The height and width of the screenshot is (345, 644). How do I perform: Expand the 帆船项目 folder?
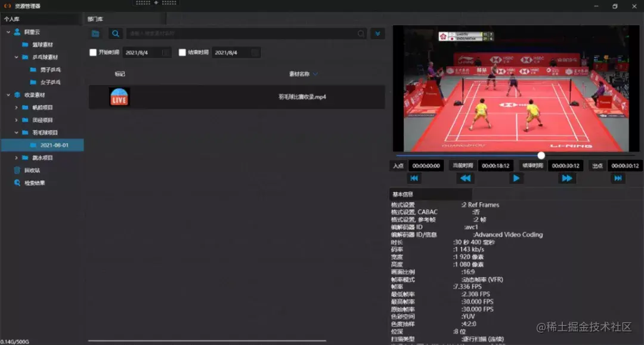[17, 107]
